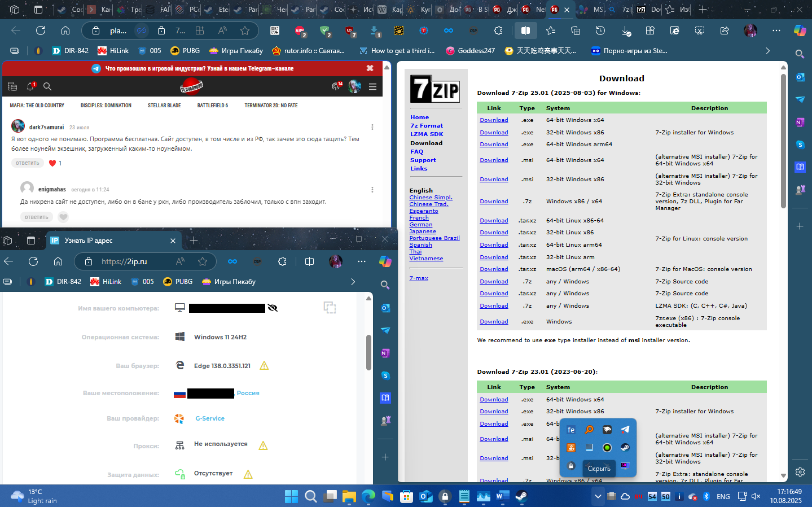Expand the bookmarks bar overflow chevron

pos(768,50)
